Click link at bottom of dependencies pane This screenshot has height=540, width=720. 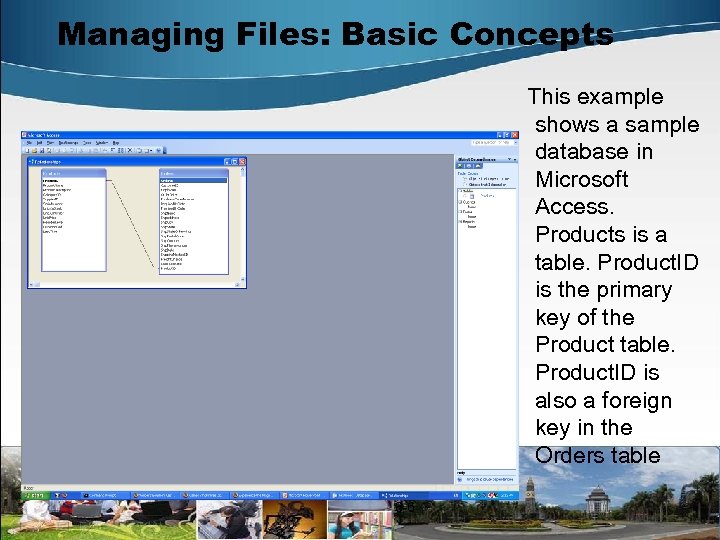tap(489, 479)
